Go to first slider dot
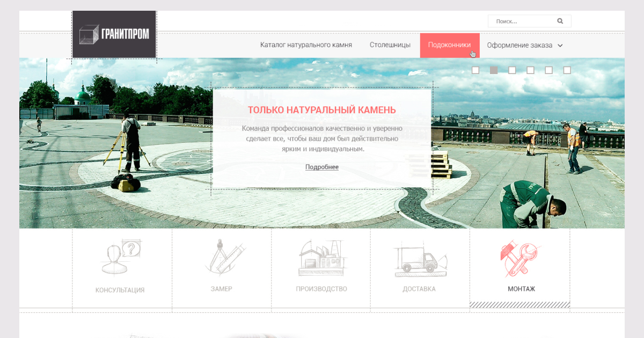This screenshot has width=644, height=338. tap(475, 70)
